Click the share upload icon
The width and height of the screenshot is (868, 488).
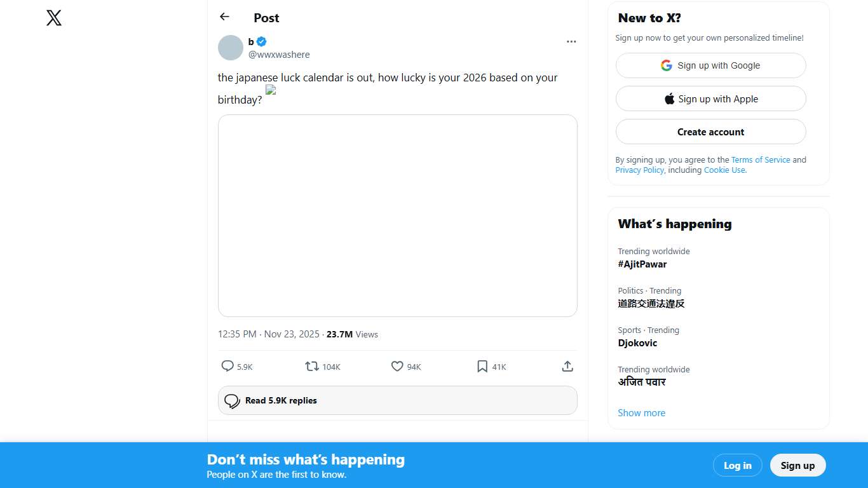(567, 367)
